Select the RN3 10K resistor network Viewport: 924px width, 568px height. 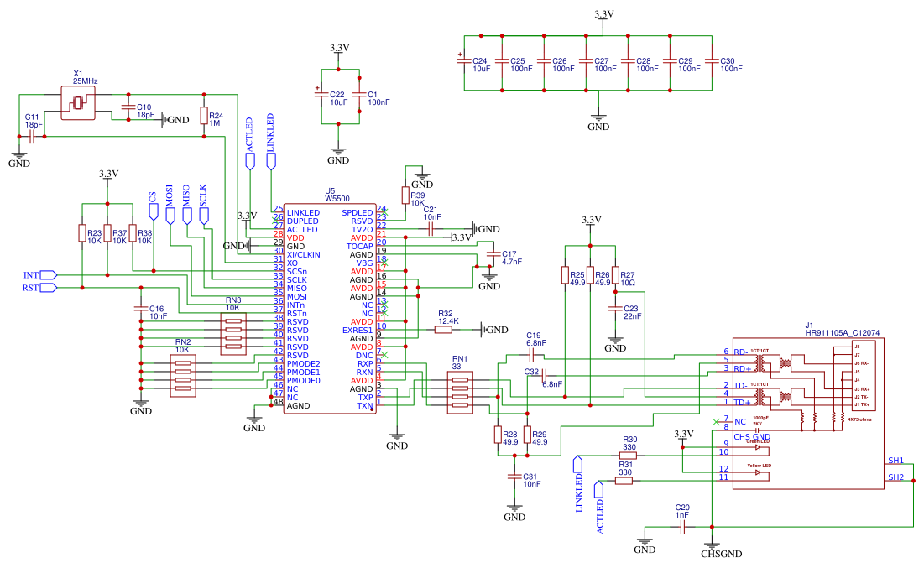(x=232, y=334)
